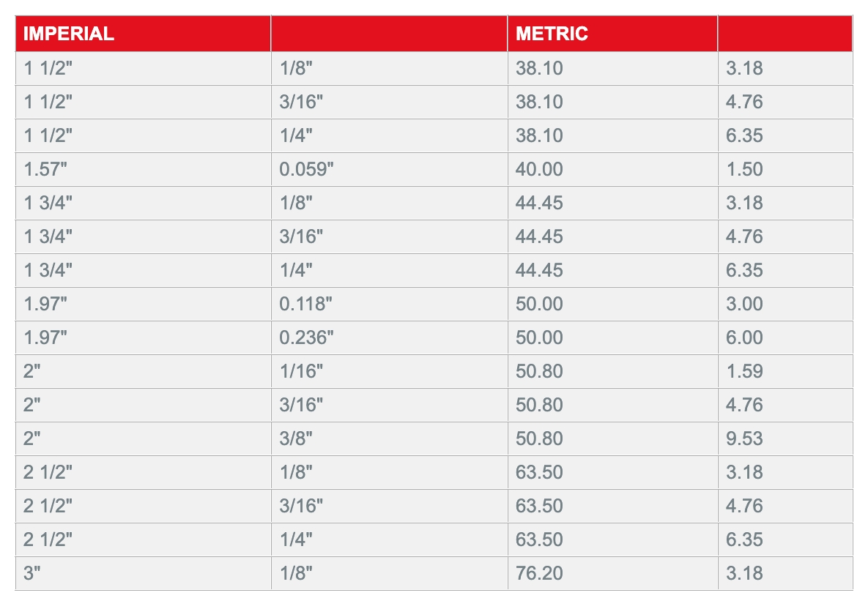
Task: Click the 3.00 metric cell
Action: coord(785,304)
